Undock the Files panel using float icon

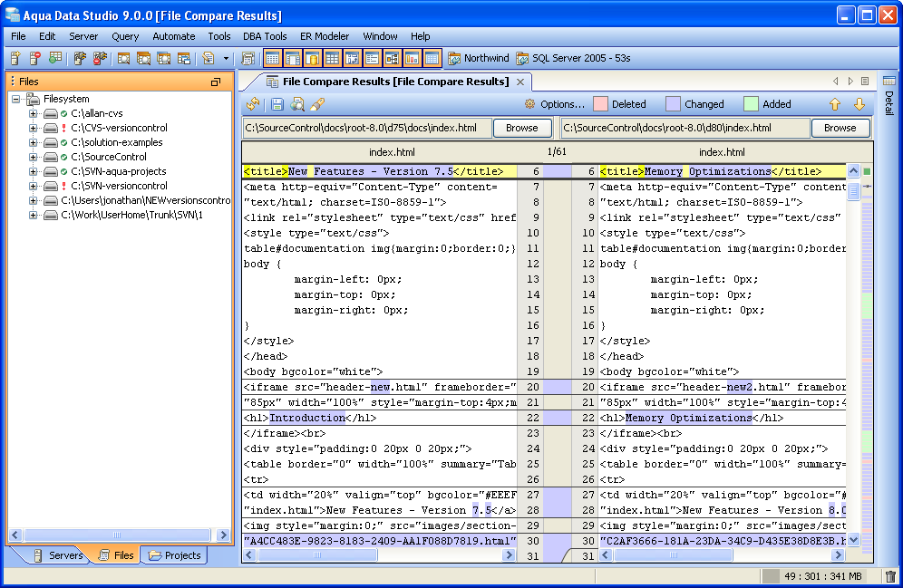(216, 82)
